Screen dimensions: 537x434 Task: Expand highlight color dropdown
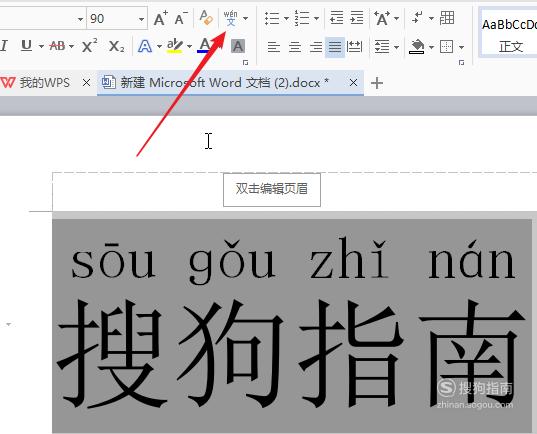189,46
